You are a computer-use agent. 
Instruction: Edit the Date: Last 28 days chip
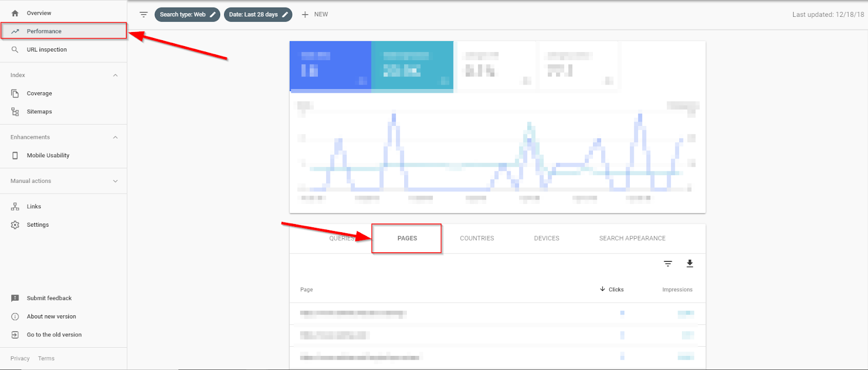(x=258, y=15)
